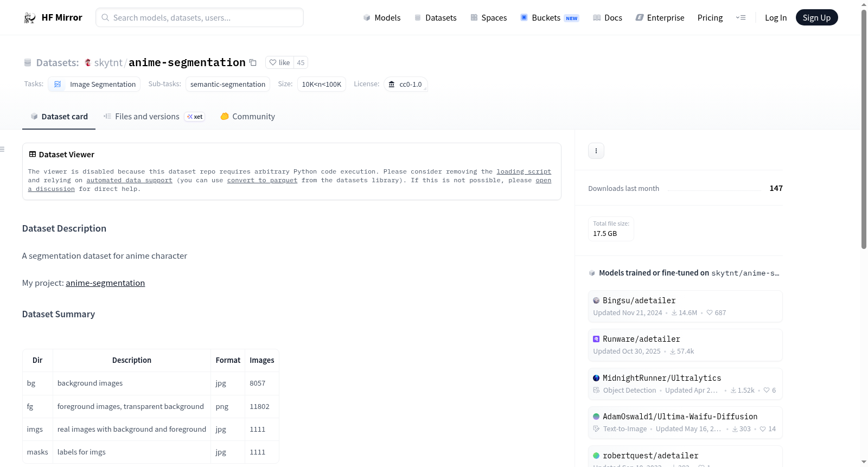The image size is (868, 467).
Task: Open the anime-segmentation project link
Action: (105, 283)
